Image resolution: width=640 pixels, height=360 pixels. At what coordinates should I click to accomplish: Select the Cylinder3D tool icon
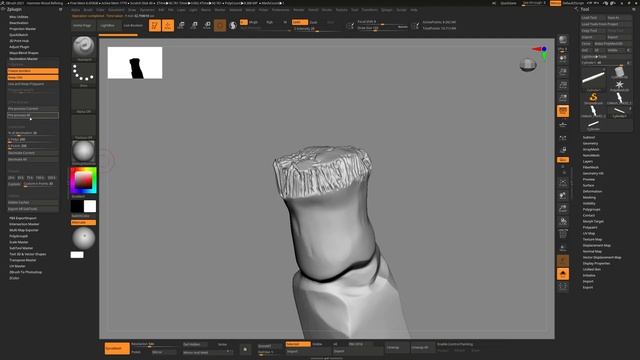[x=619, y=72]
